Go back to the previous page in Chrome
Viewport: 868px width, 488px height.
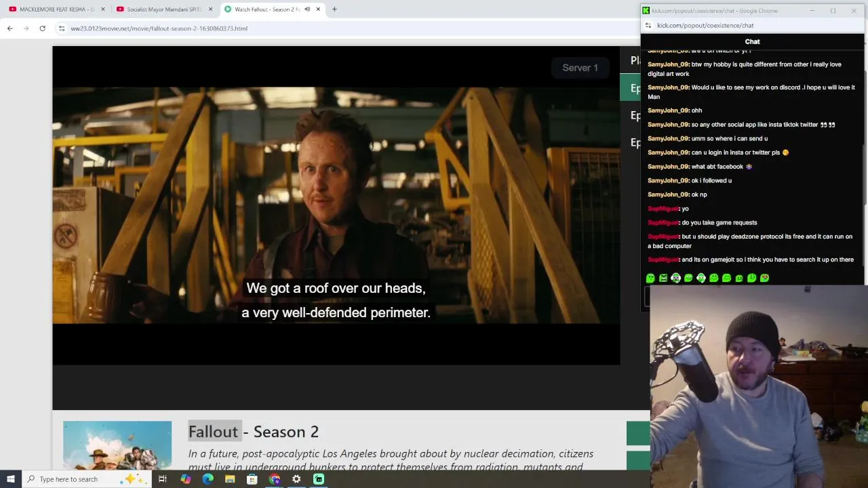9,28
